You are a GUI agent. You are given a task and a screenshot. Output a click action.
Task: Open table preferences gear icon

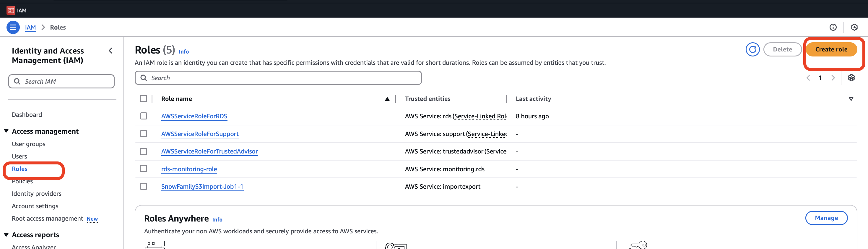pos(851,78)
